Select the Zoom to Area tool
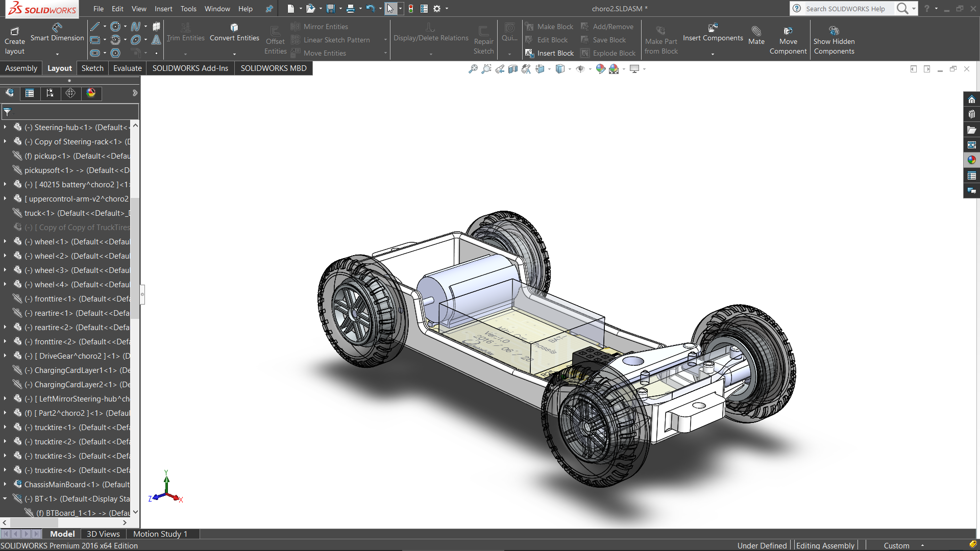Image resolution: width=980 pixels, height=551 pixels. (486, 69)
